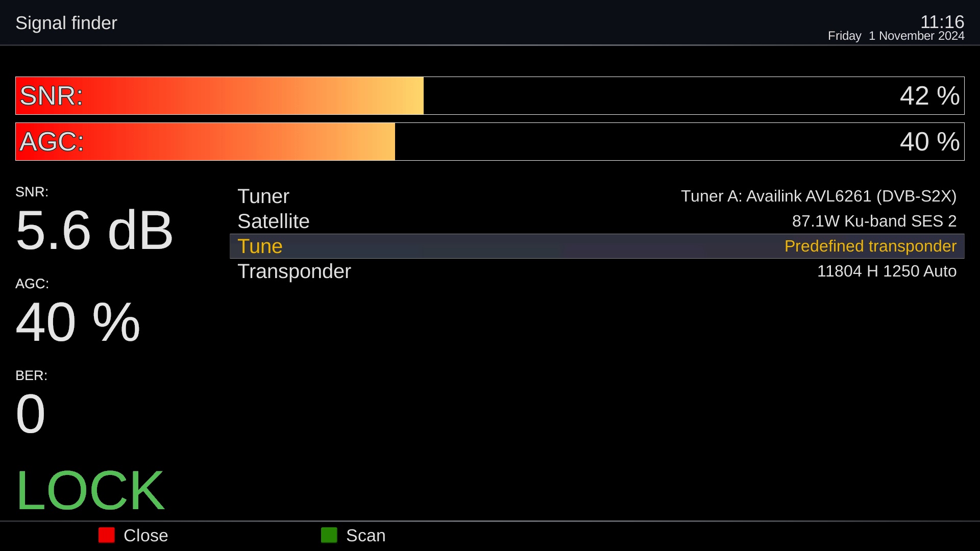Click the green LOCK status indicator

[90, 491]
